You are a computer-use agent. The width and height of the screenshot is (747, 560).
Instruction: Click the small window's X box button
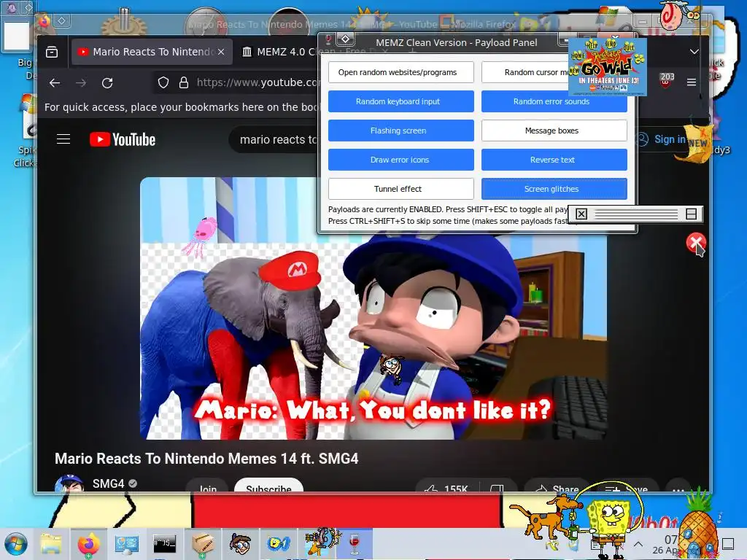tap(581, 214)
